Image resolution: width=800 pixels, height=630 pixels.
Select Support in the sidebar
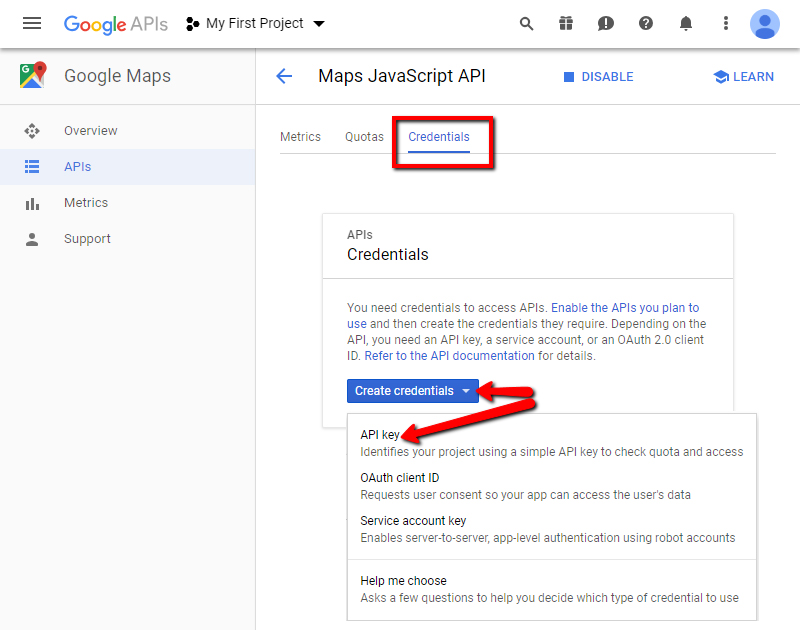[x=86, y=238]
